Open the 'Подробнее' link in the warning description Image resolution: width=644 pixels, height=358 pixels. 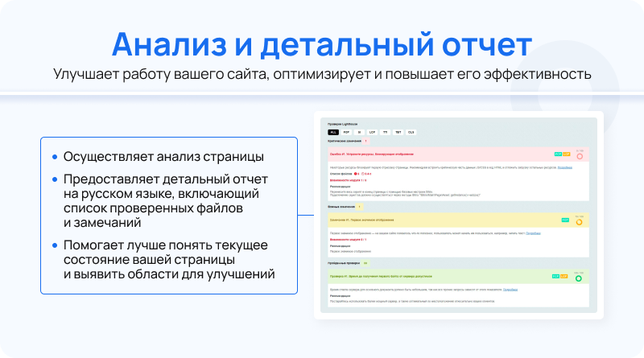(x=533, y=233)
